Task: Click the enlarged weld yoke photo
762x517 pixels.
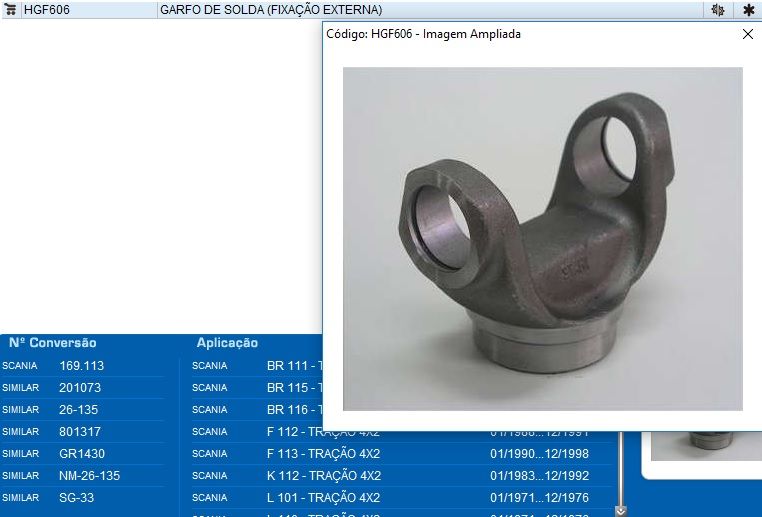Action: (542, 238)
